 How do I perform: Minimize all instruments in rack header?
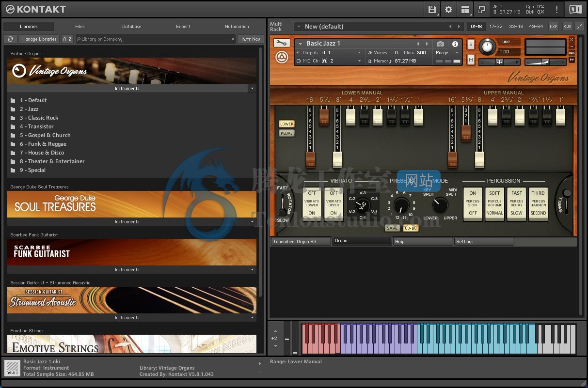pos(580,26)
